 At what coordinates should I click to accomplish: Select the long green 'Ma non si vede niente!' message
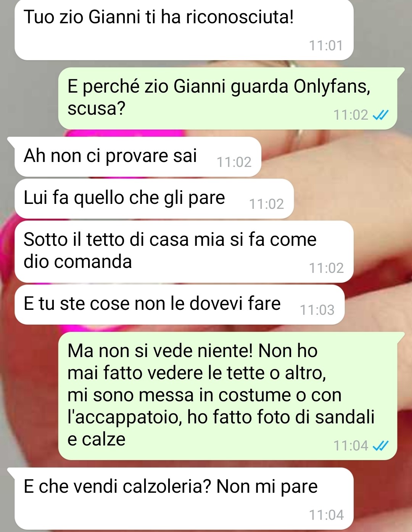[228, 396]
